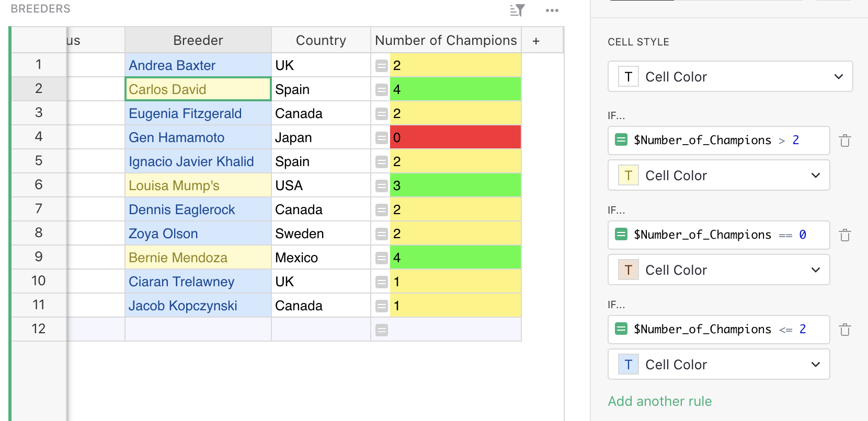The width and height of the screenshot is (868, 421).
Task: Open the three-dots section menu for Breeders
Action: click(552, 10)
